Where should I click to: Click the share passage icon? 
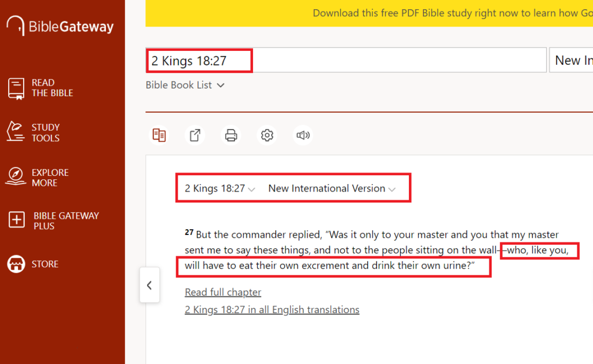point(195,135)
